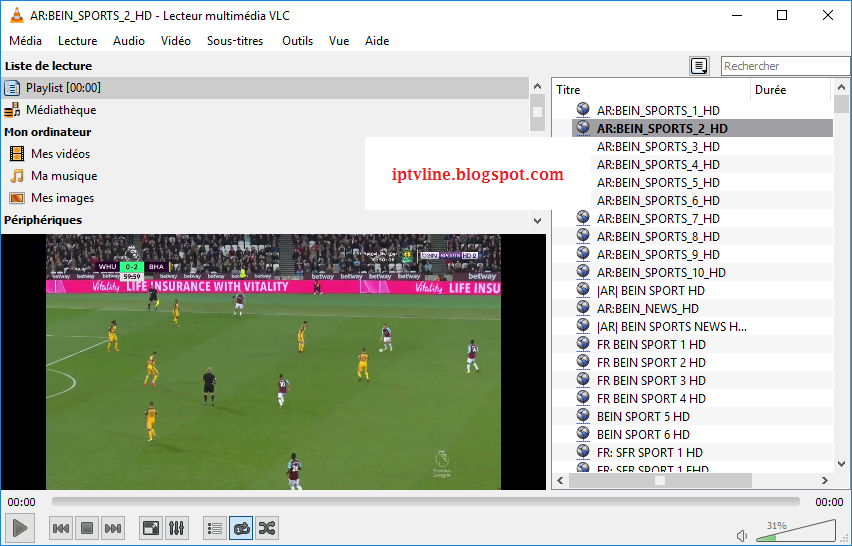The width and height of the screenshot is (852, 546).
Task: Select |AR| BEIN SPORT HD channel
Action: (650, 291)
